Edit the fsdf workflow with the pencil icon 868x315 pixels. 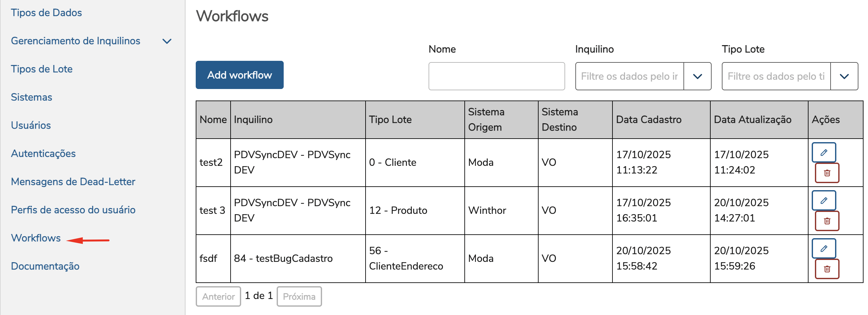coord(823,248)
